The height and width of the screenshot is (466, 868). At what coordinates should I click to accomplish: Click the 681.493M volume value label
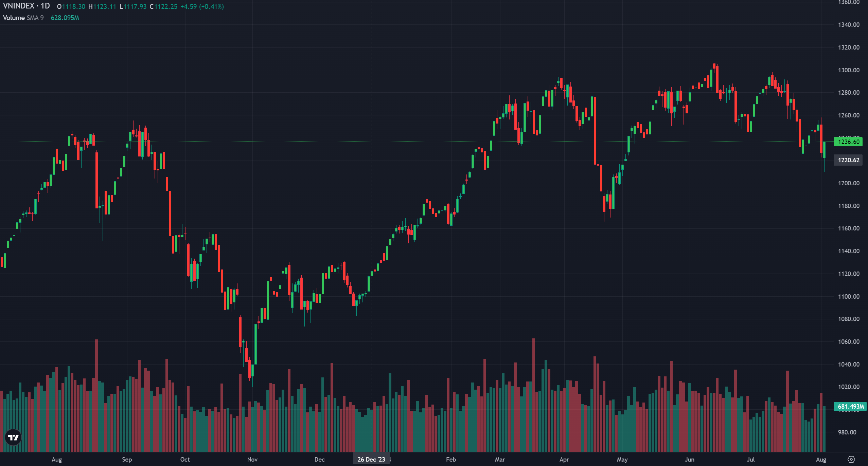pos(850,406)
